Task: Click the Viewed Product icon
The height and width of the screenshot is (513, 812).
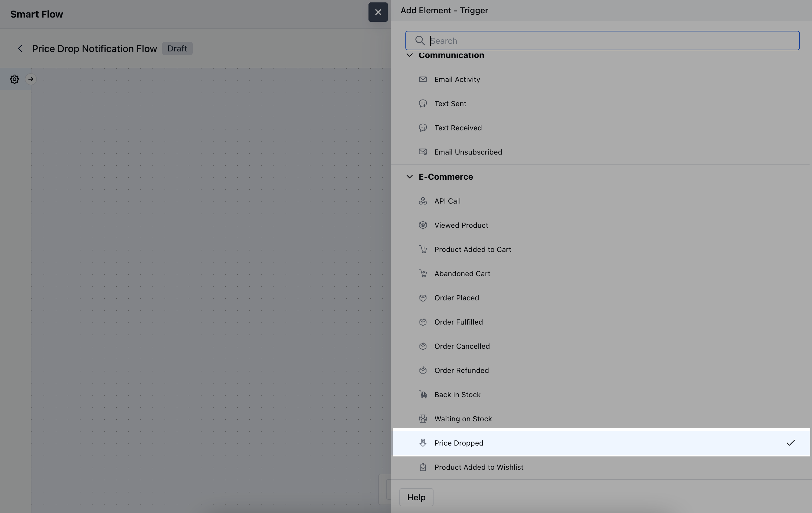Action: point(423,225)
